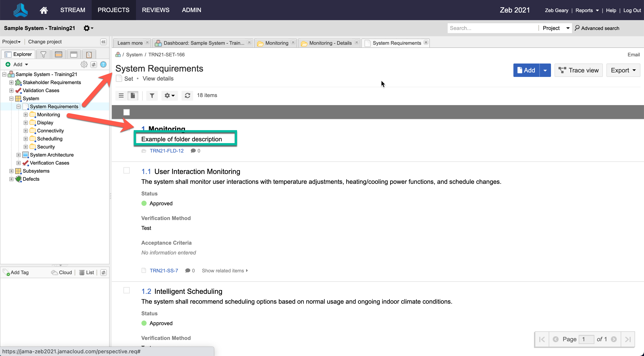644x356 pixels.
Task: Open comments for TRN21-SS-7
Action: tap(190, 271)
